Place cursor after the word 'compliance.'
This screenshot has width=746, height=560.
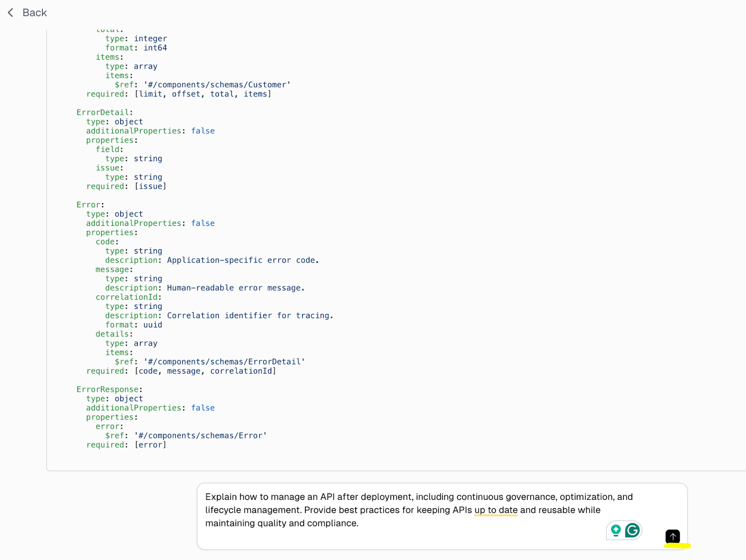[x=359, y=523]
